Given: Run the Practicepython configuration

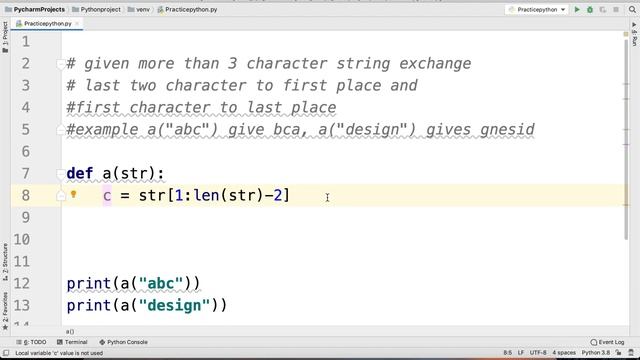Looking at the screenshot, I should click(x=577, y=9).
